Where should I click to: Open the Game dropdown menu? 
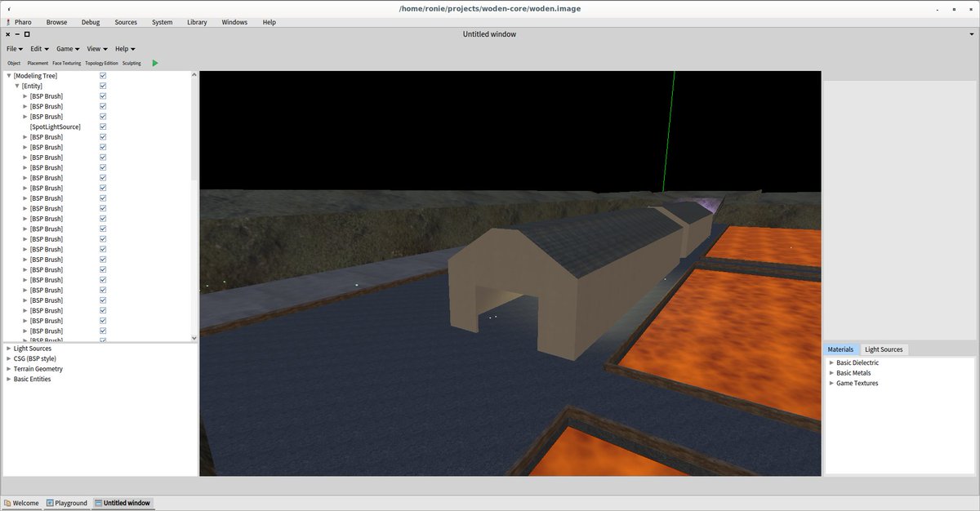[67, 49]
